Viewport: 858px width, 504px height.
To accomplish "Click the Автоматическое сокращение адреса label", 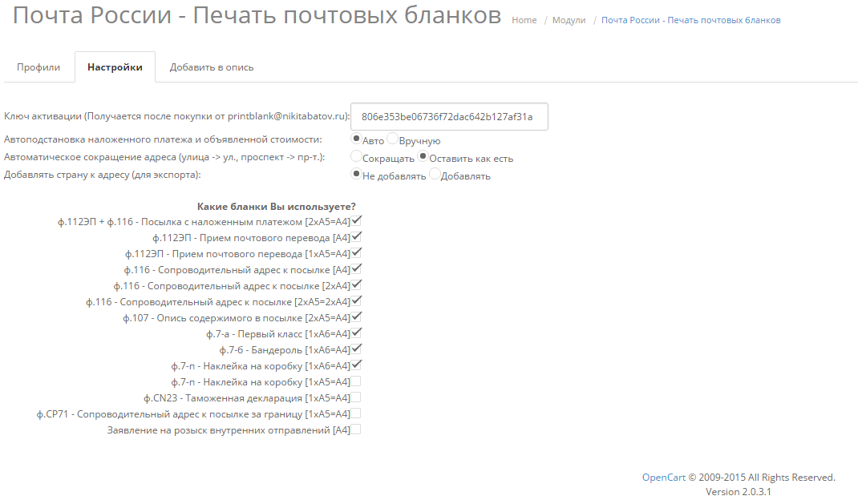I will tap(164, 157).
